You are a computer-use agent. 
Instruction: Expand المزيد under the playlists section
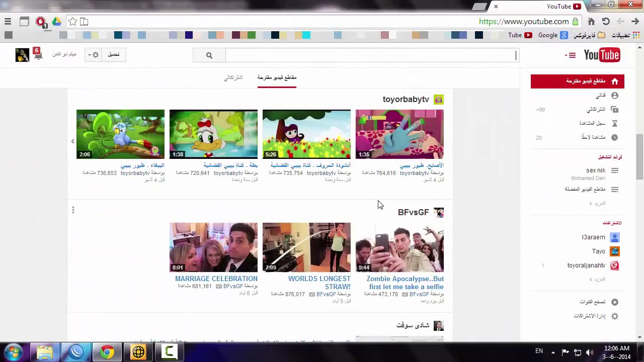[x=597, y=204]
